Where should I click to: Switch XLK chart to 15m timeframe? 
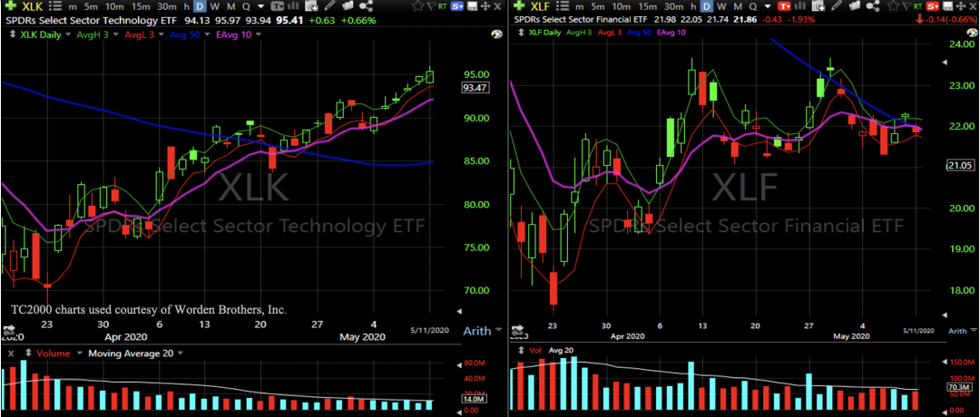pyautogui.click(x=140, y=6)
